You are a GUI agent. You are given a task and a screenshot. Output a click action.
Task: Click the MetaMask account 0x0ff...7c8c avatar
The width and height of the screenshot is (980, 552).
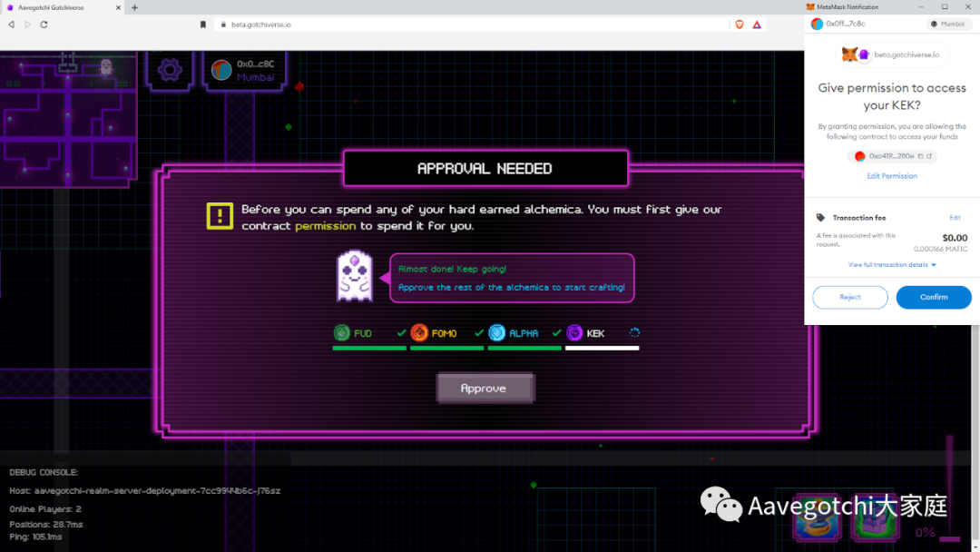point(817,24)
